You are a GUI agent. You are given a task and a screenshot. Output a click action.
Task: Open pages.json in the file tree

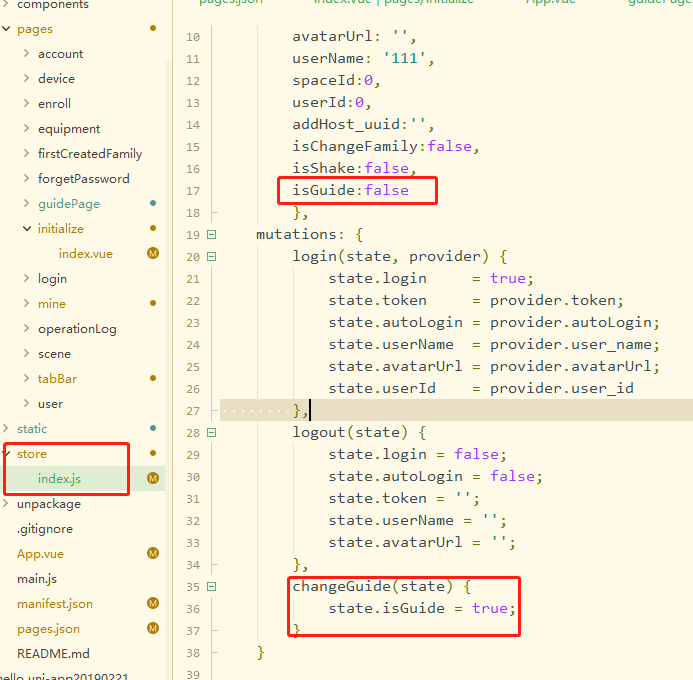coord(48,629)
